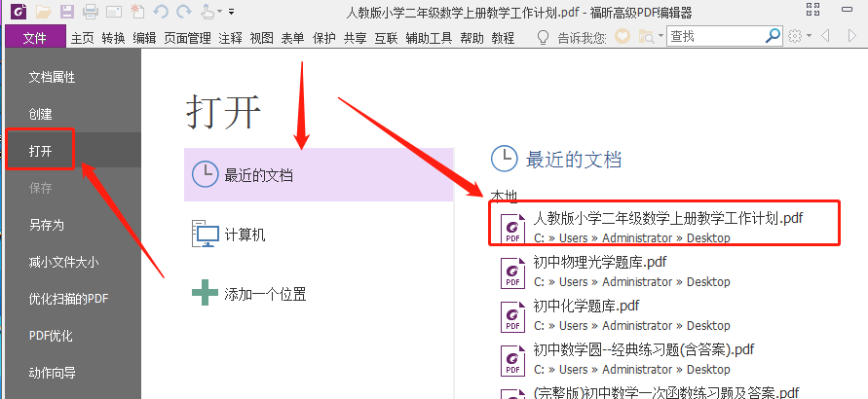The width and height of the screenshot is (868, 399).
Task: Select 减小文件大小 in the sidebar
Action: 72,262
